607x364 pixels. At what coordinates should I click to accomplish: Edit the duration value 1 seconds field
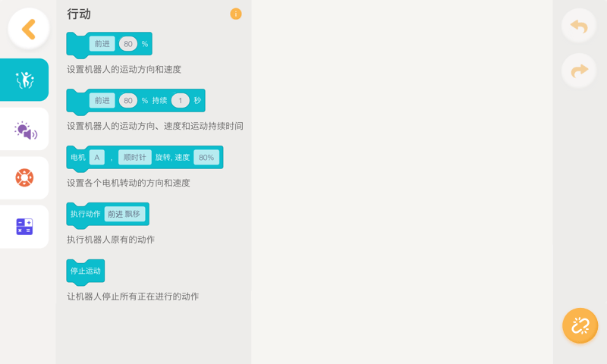click(180, 100)
